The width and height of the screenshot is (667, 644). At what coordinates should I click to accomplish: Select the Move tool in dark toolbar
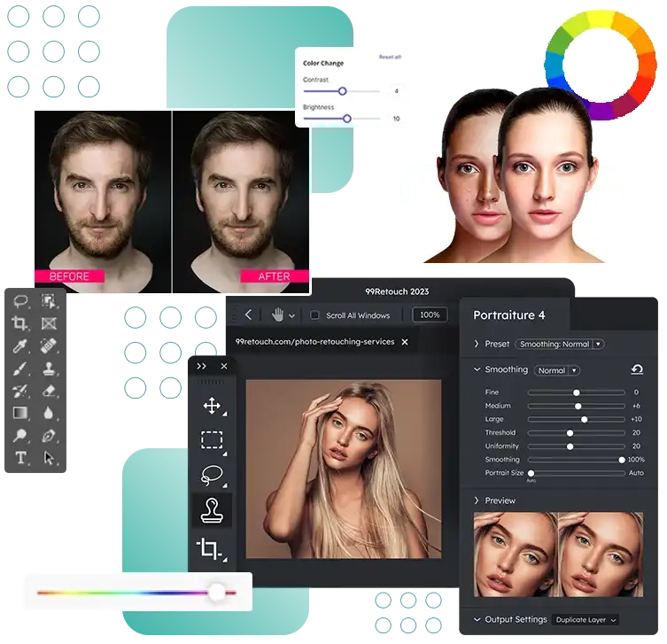point(212,406)
